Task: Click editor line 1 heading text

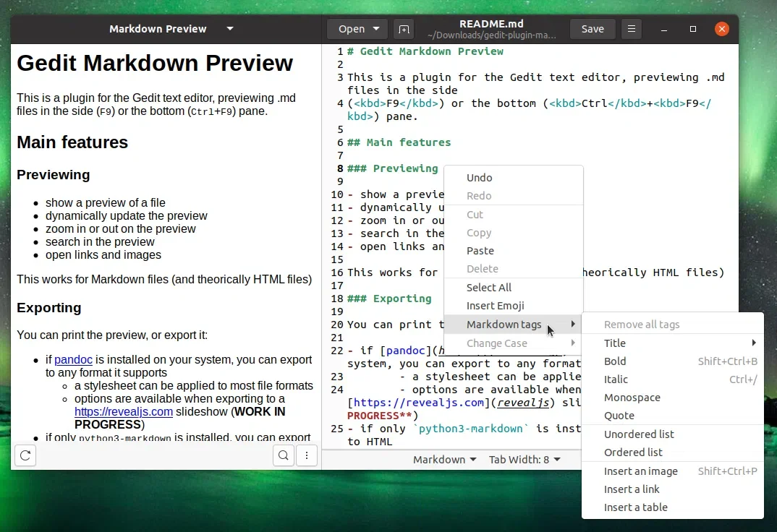Action: (425, 51)
